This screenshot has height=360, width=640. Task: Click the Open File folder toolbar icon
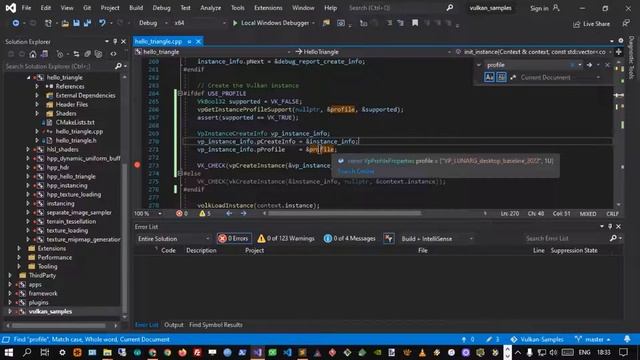click(65, 23)
